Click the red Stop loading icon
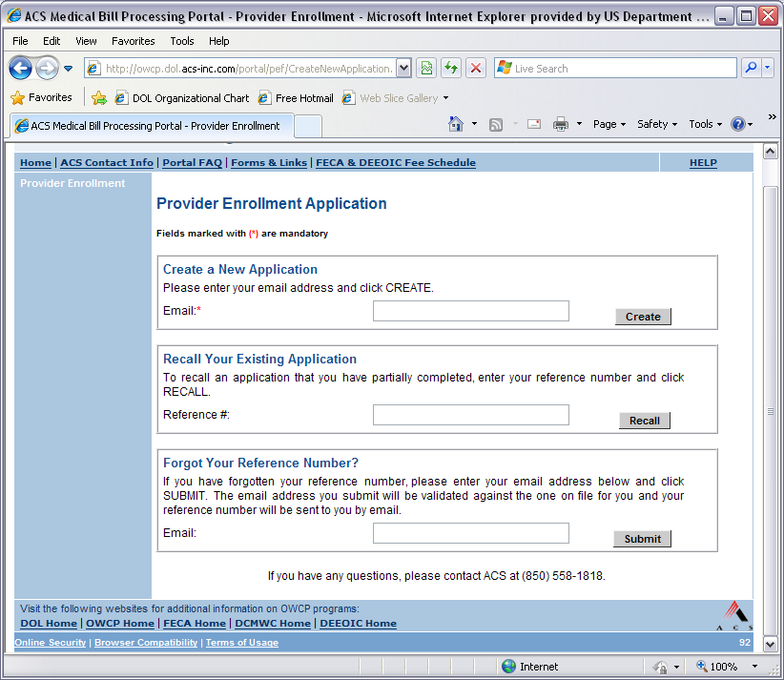784x680 pixels. click(476, 68)
